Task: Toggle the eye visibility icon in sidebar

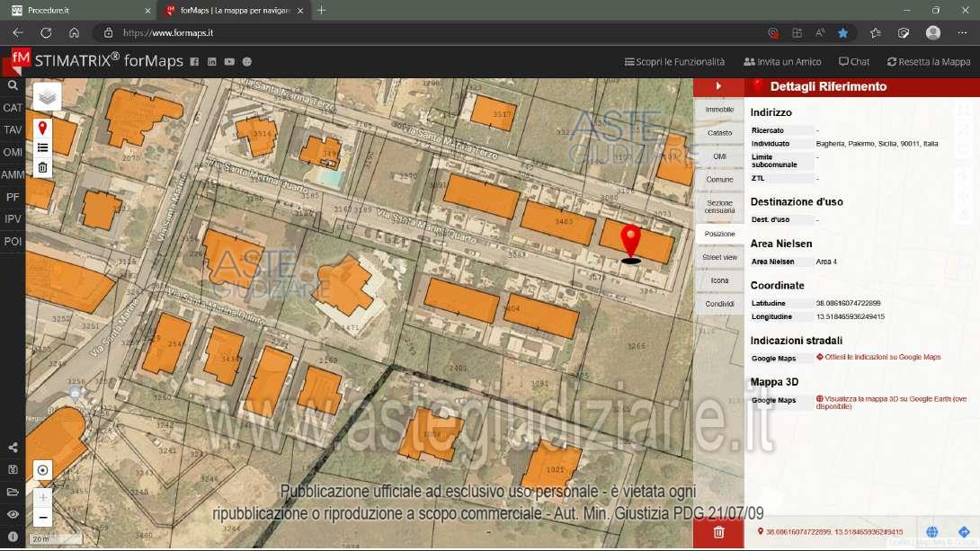Action: [13, 514]
